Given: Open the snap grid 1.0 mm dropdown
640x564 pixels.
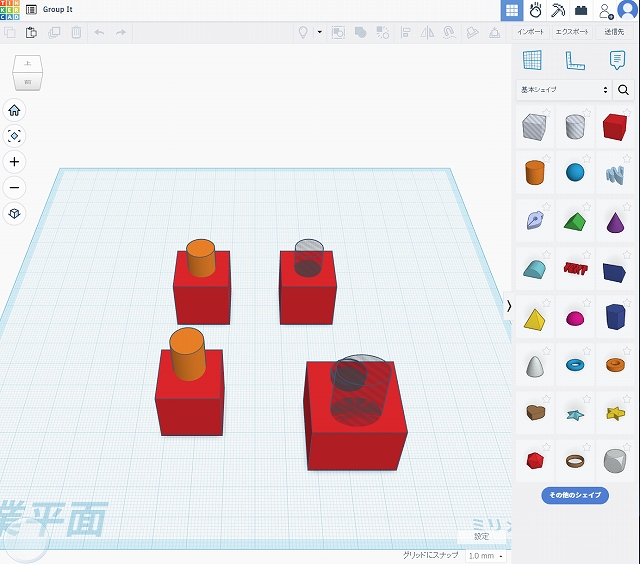Looking at the screenshot, I should click(485, 555).
